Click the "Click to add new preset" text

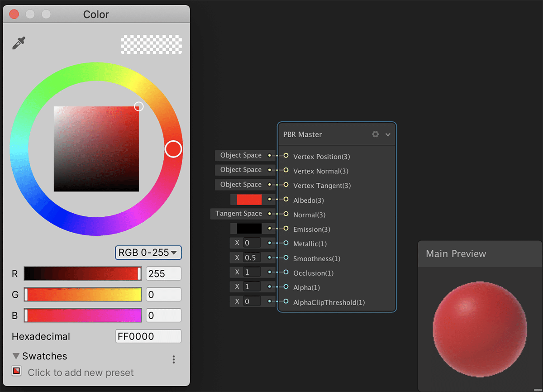click(x=81, y=373)
